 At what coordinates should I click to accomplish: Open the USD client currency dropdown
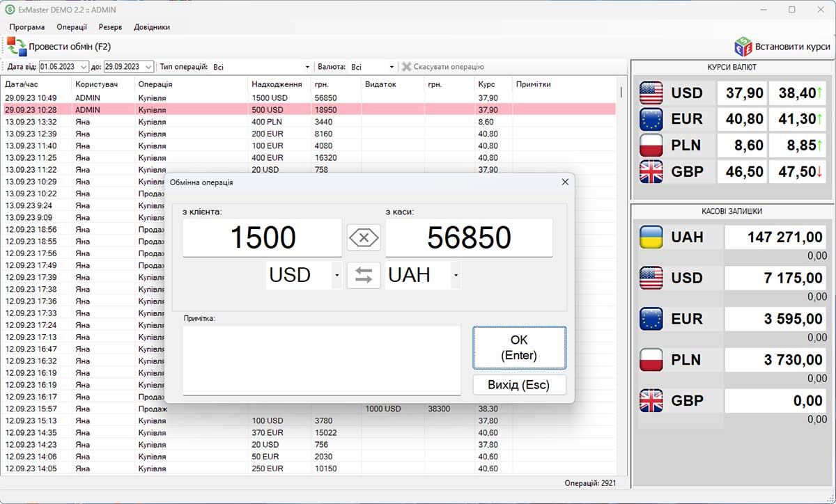coord(336,276)
